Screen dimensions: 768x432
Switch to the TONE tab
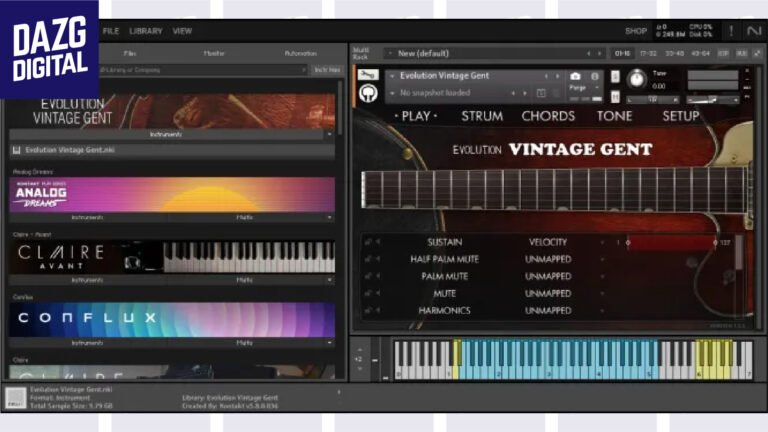coord(614,116)
